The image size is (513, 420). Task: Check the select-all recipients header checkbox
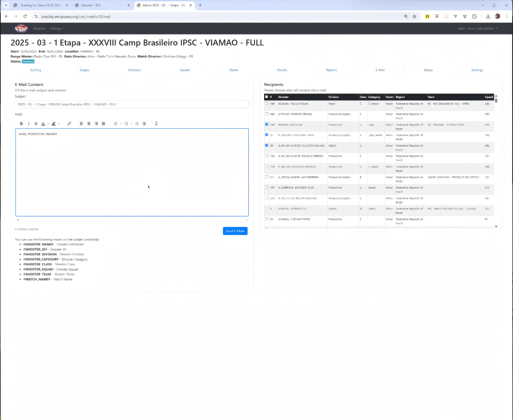[266, 97]
